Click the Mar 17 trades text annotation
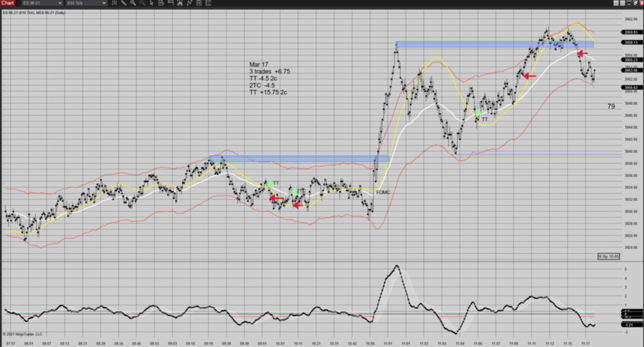Viewport: 644px width, 347px height. [268, 79]
